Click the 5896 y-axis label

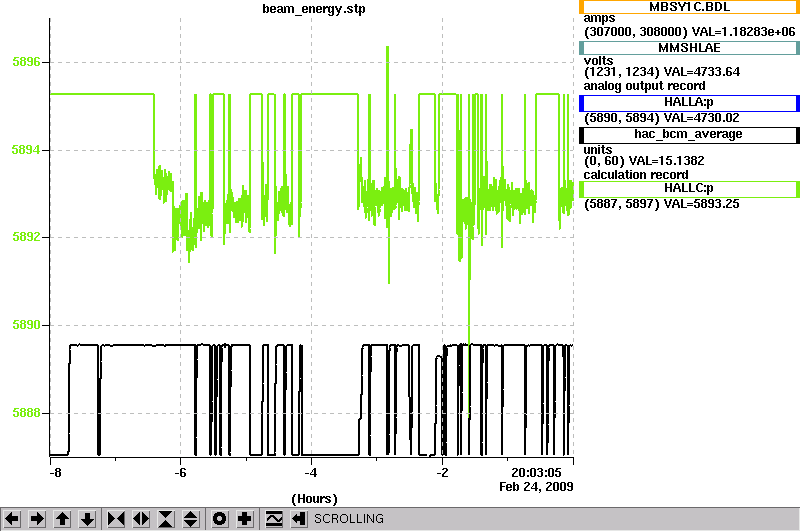26,62
